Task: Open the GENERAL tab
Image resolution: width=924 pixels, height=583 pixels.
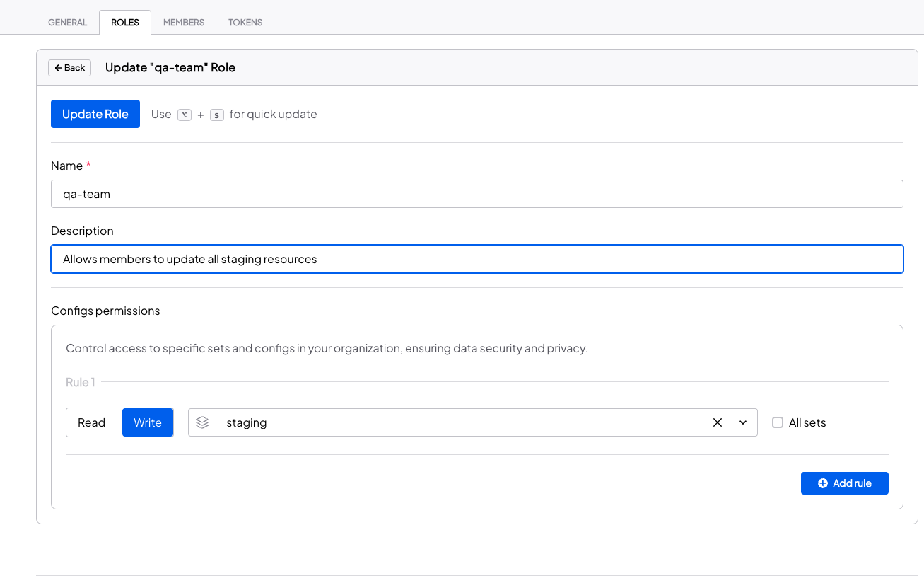Action: (x=68, y=23)
